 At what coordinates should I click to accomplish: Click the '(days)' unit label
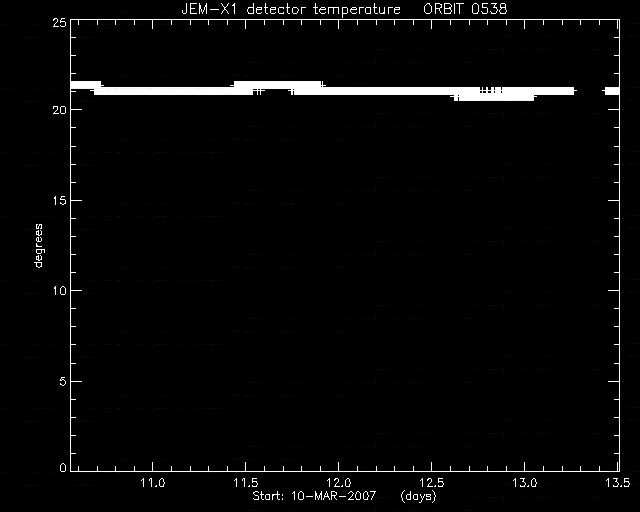pyautogui.click(x=418, y=496)
